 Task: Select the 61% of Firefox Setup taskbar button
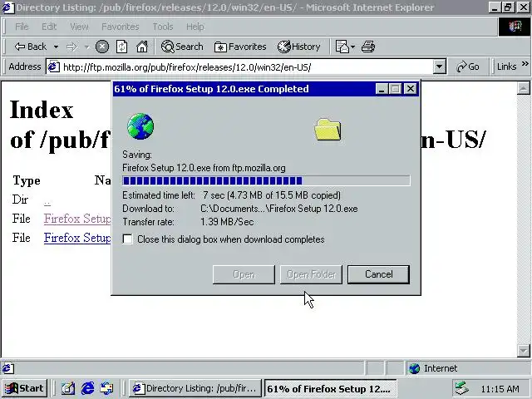point(330,388)
